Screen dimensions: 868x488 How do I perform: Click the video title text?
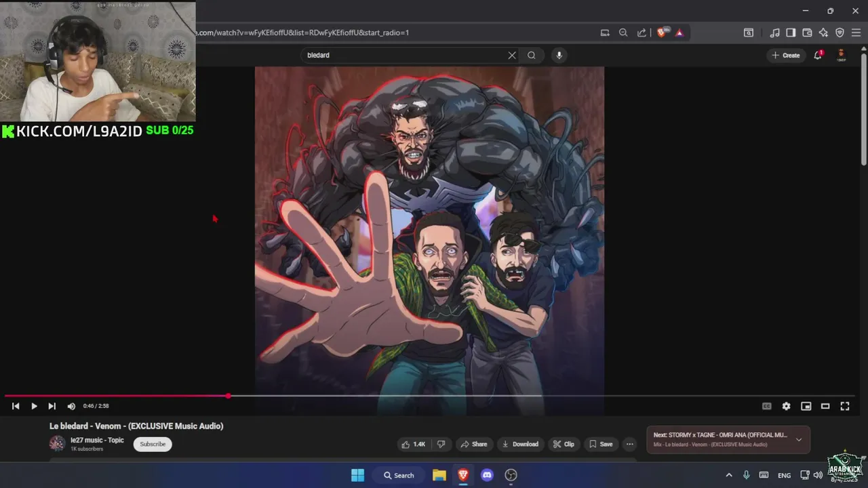pos(136,426)
